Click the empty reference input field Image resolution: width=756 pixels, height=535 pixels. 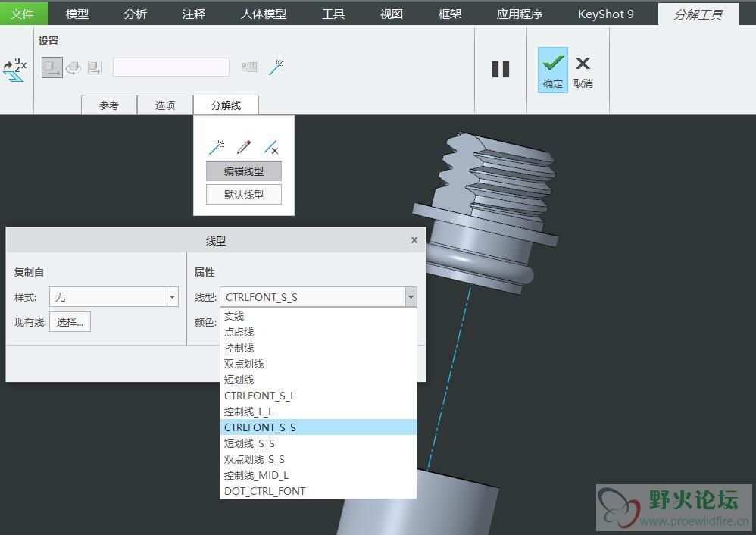point(171,67)
